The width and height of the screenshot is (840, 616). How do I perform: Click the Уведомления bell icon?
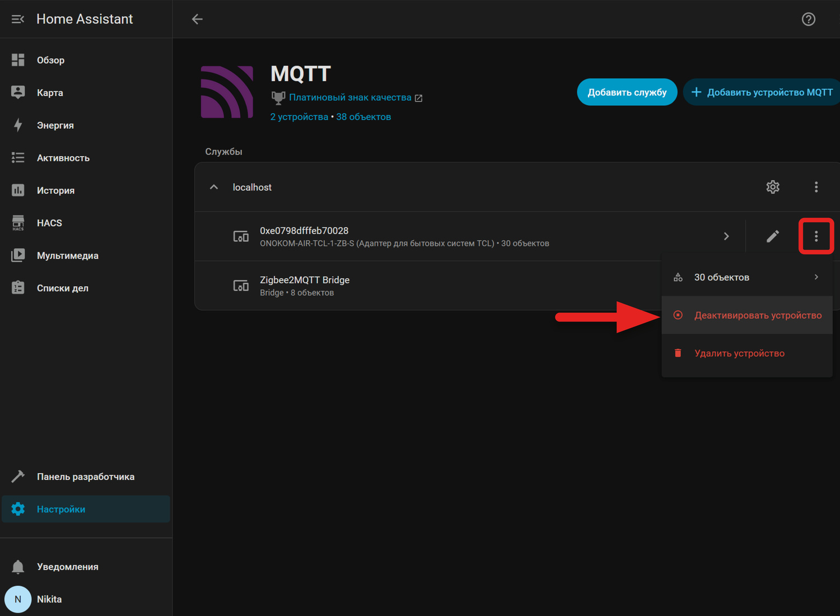18,567
